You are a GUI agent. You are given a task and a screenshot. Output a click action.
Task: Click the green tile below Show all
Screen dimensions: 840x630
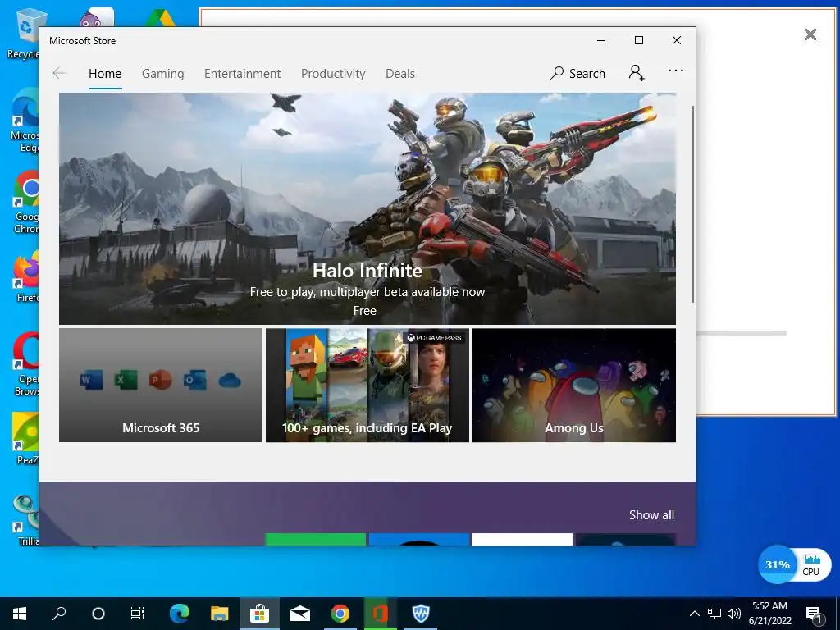point(316,539)
